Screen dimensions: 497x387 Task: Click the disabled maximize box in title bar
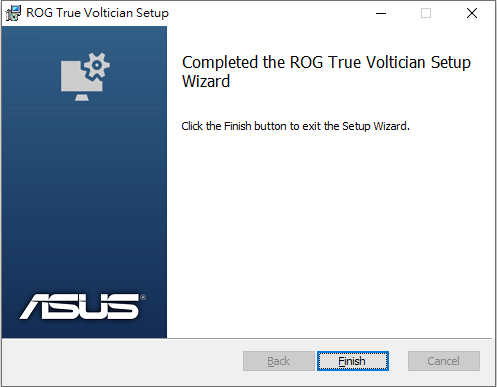[426, 13]
